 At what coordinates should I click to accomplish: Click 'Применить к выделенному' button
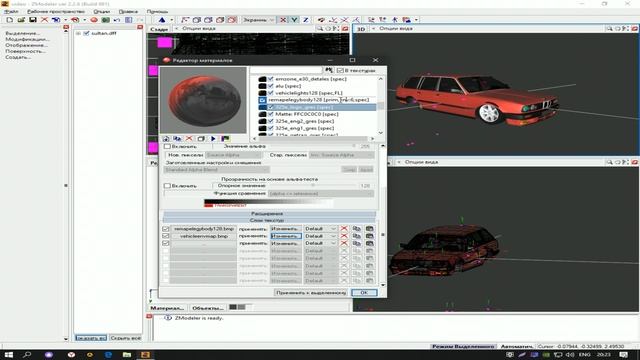click(311, 293)
